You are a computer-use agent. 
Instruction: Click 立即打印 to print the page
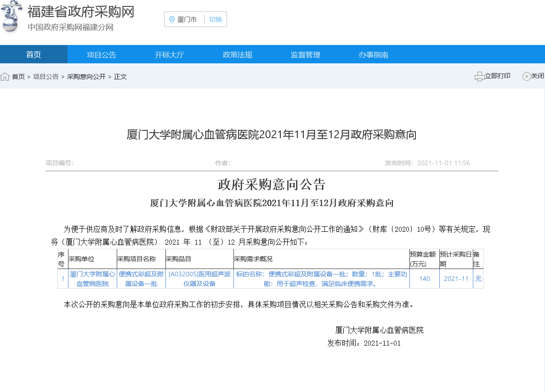pyautogui.click(x=497, y=76)
